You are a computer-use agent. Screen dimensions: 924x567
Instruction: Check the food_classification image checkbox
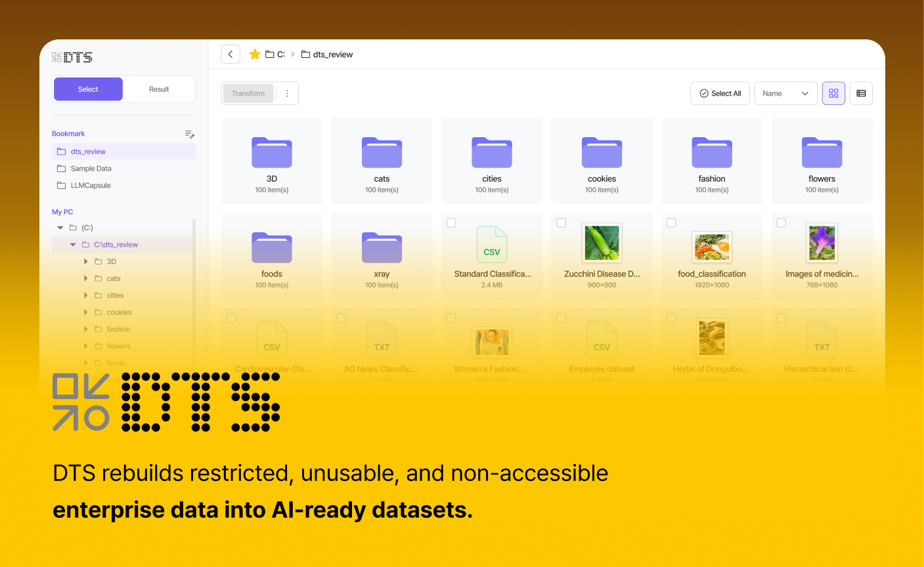(x=671, y=223)
